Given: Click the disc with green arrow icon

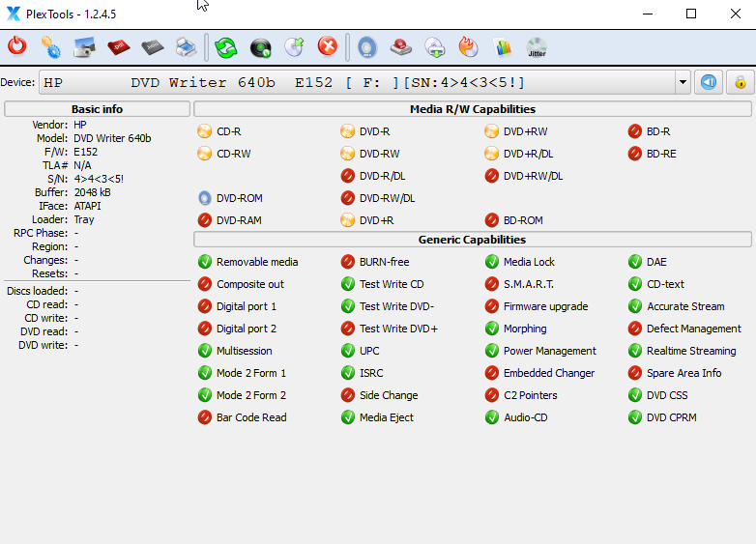Looking at the screenshot, I should [x=294, y=47].
